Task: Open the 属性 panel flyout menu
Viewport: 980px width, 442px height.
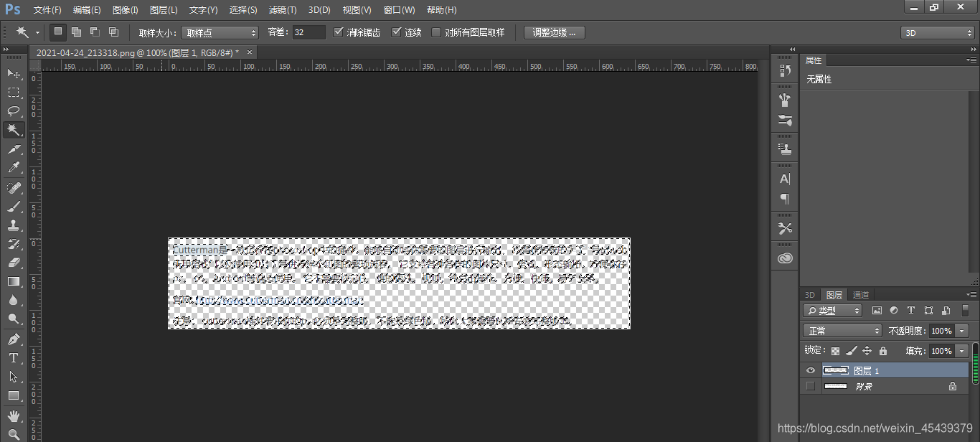Action: (x=971, y=60)
